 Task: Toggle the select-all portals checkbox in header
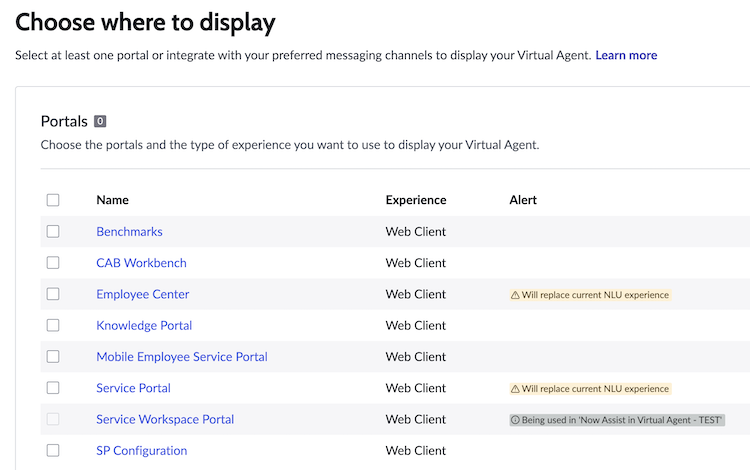[x=53, y=200]
